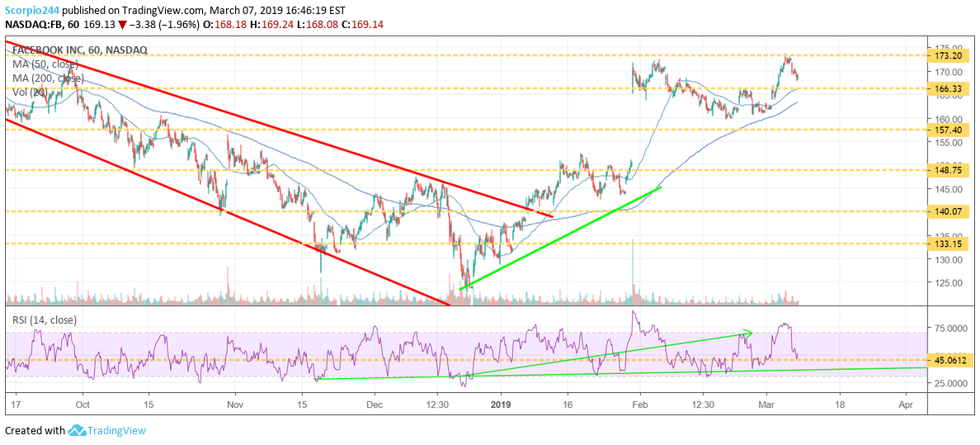
Task: Click the 148.75 price level label
Action: (949, 170)
